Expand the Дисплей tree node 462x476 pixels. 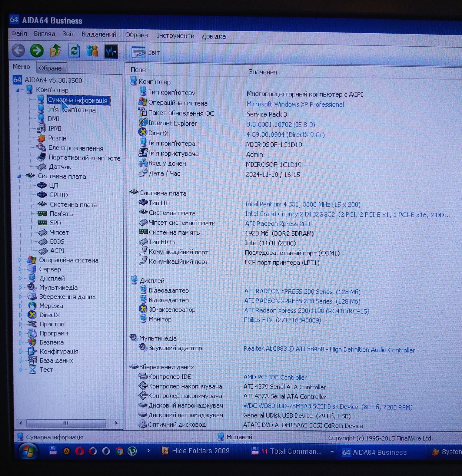(20, 278)
